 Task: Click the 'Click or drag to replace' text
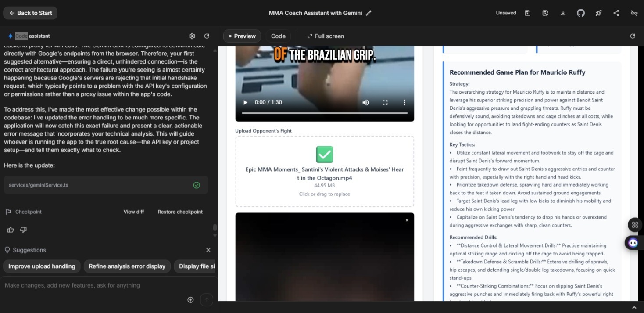pos(325,194)
